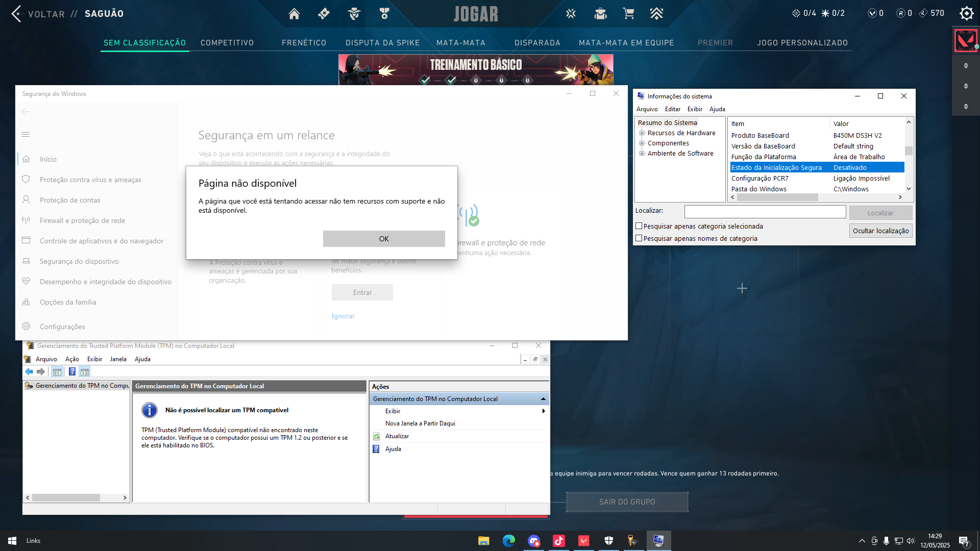The height and width of the screenshot is (551, 980).
Task: Open the Ação menu in TPM console
Action: click(72, 359)
